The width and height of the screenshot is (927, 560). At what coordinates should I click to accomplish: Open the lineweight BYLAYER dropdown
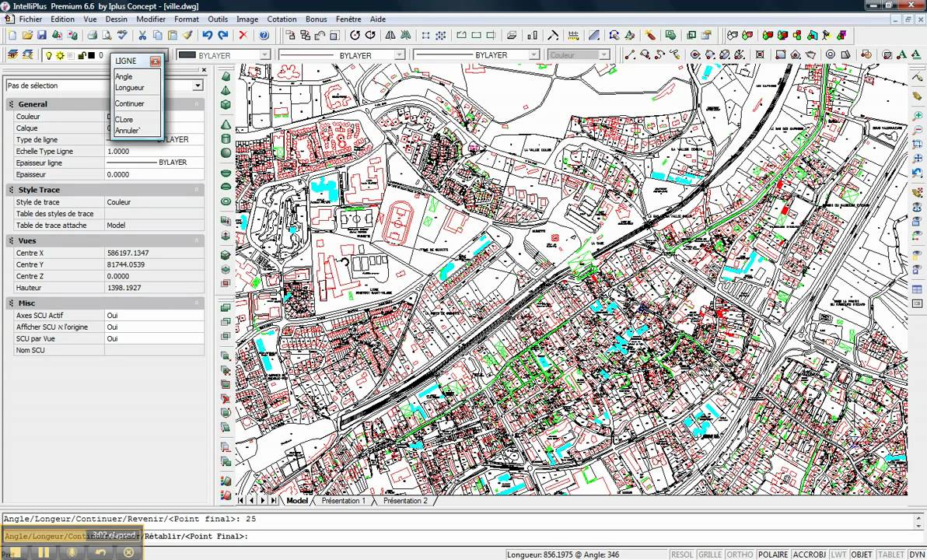pos(533,55)
